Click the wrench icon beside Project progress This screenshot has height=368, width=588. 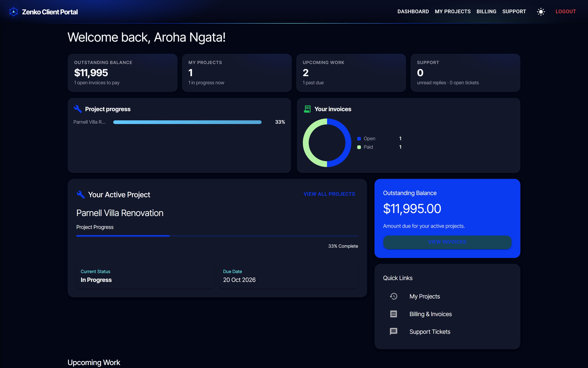(78, 109)
